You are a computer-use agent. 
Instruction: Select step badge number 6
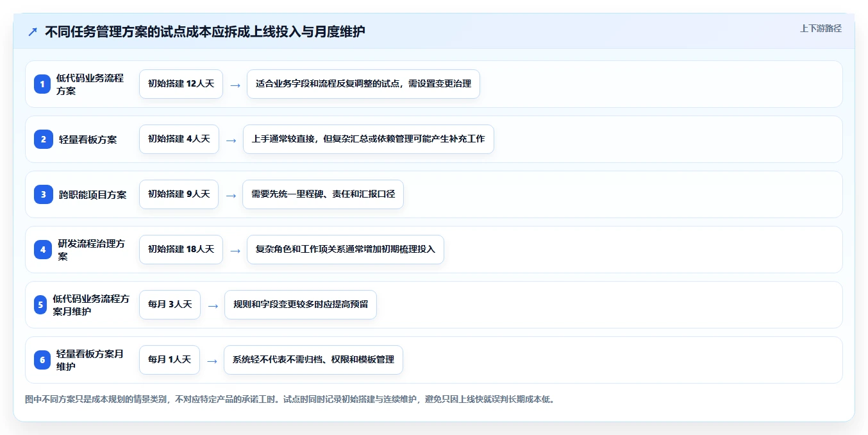[x=42, y=360]
